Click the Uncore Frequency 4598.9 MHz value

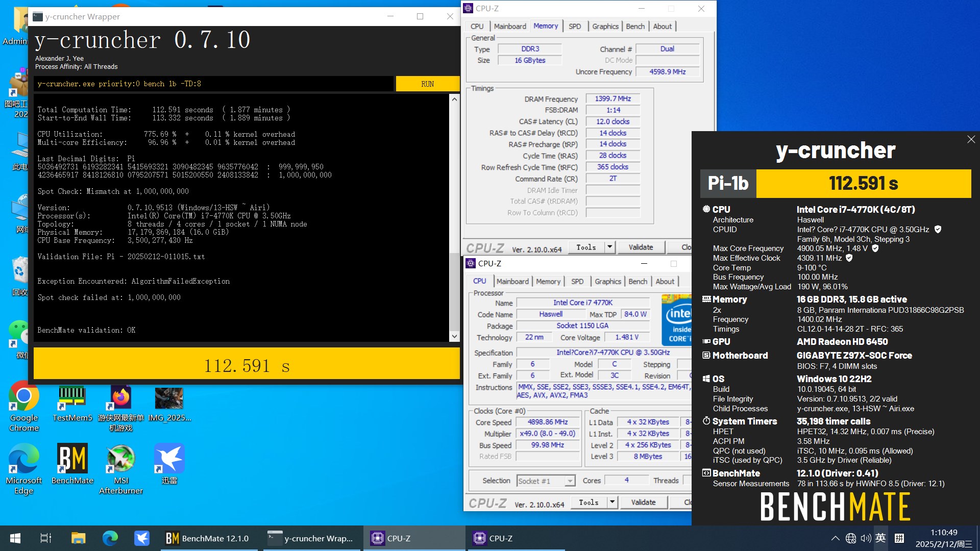coord(667,72)
